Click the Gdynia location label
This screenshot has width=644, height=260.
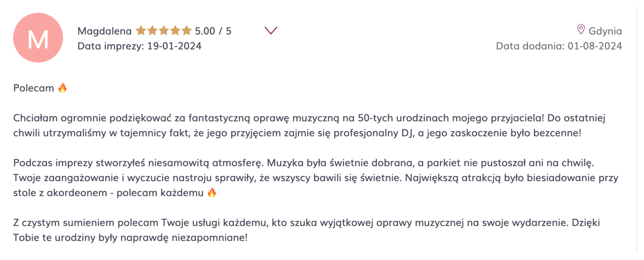pyautogui.click(x=605, y=31)
